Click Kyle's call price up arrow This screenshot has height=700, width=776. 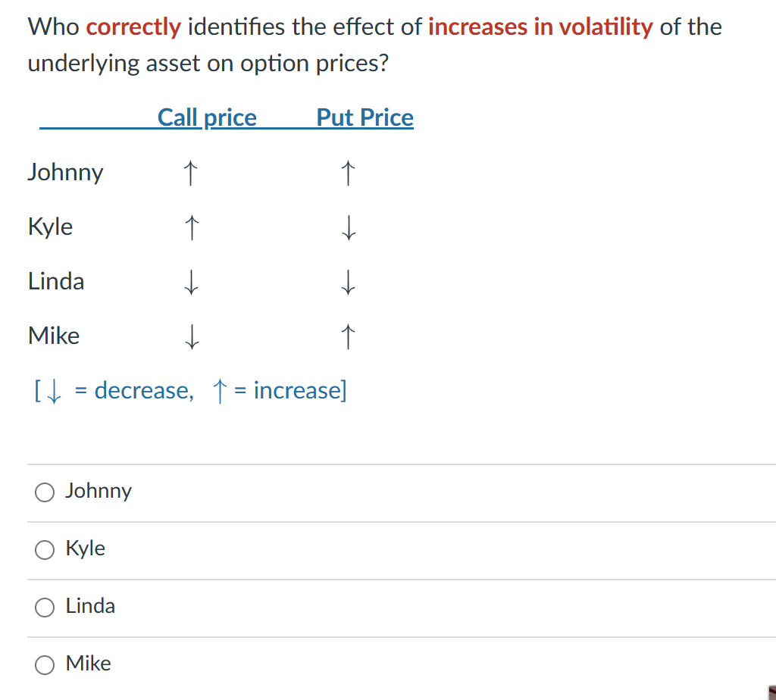click(192, 227)
